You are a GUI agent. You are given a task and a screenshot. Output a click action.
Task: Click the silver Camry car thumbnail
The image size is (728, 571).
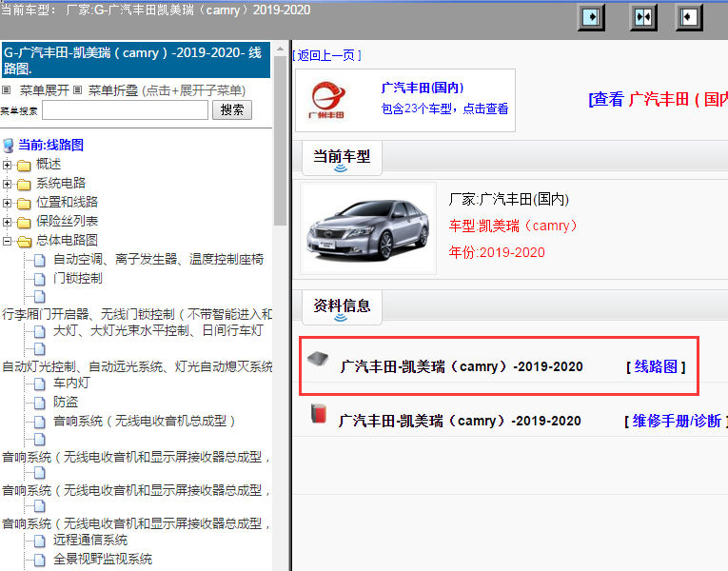pos(368,228)
